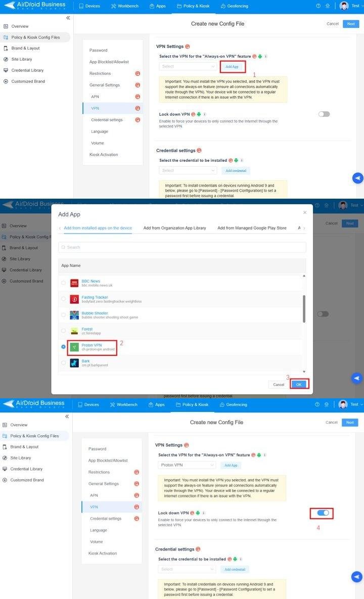Image resolution: width=364 pixels, height=599 pixels.
Task: Click the Forest app icon
Action: click(74, 331)
